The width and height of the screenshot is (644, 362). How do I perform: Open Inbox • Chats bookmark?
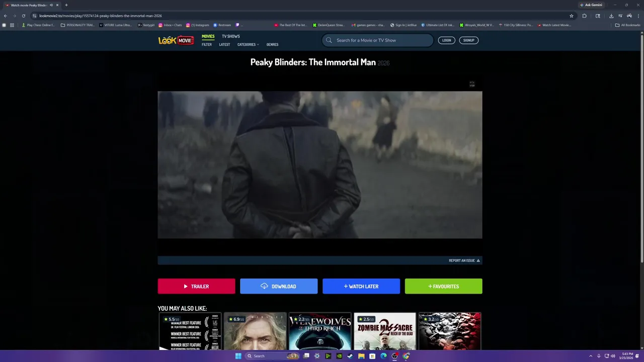click(170, 25)
